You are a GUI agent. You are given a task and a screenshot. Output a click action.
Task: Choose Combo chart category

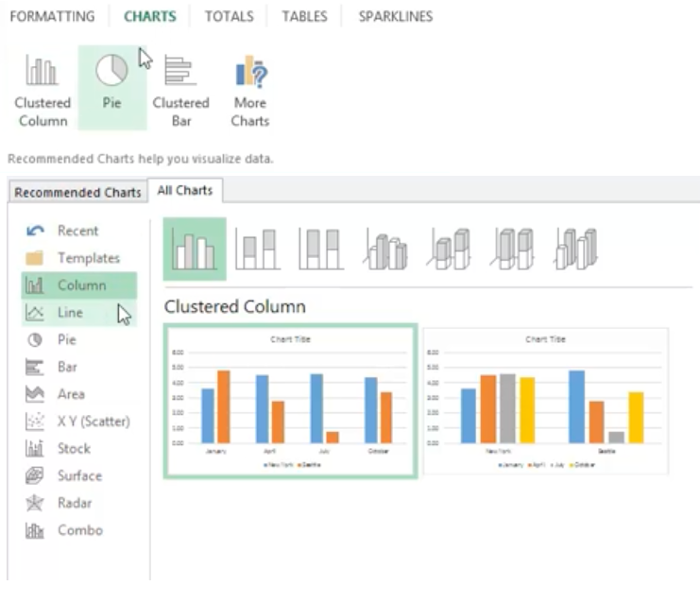pos(79,530)
